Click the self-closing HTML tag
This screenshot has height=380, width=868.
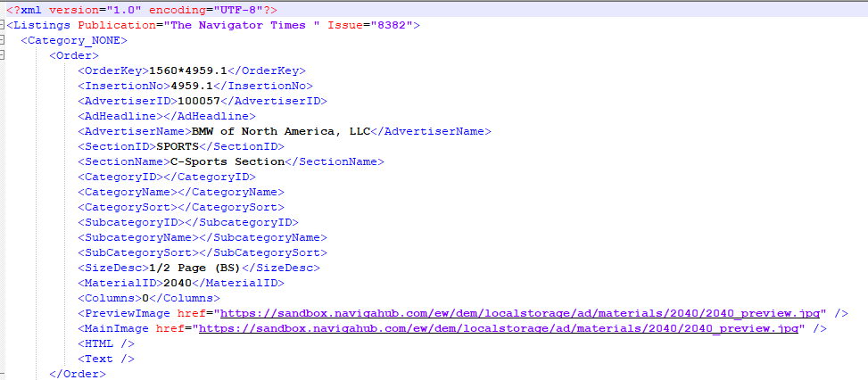pyautogui.click(x=106, y=343)
